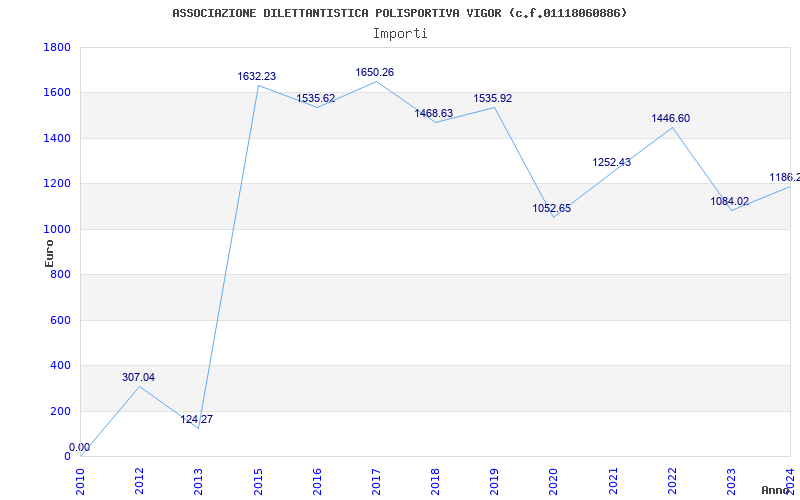800x500 pixels.
Task: Click the 2015 x-axis year label
Action: 258,479
